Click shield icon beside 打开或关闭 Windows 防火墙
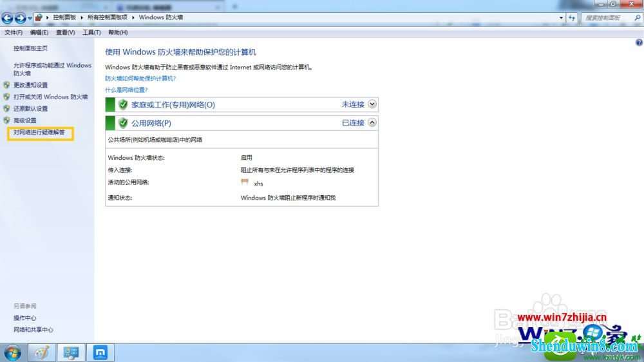This screenshot has width=644, height=362. [6, 97]
